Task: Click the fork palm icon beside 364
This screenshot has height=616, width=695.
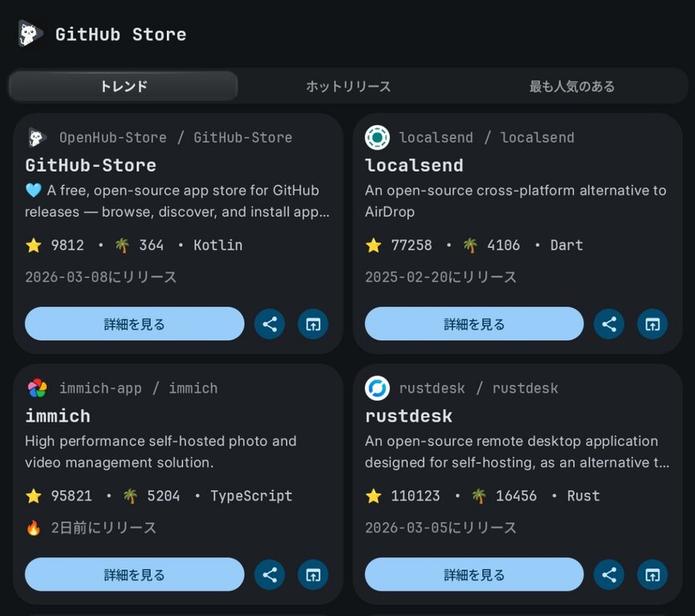Action: tap(122, 245)
